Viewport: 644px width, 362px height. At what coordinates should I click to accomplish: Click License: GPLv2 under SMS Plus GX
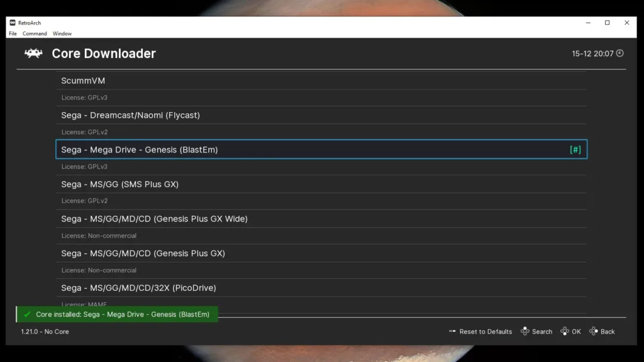(x=84, y=201)
